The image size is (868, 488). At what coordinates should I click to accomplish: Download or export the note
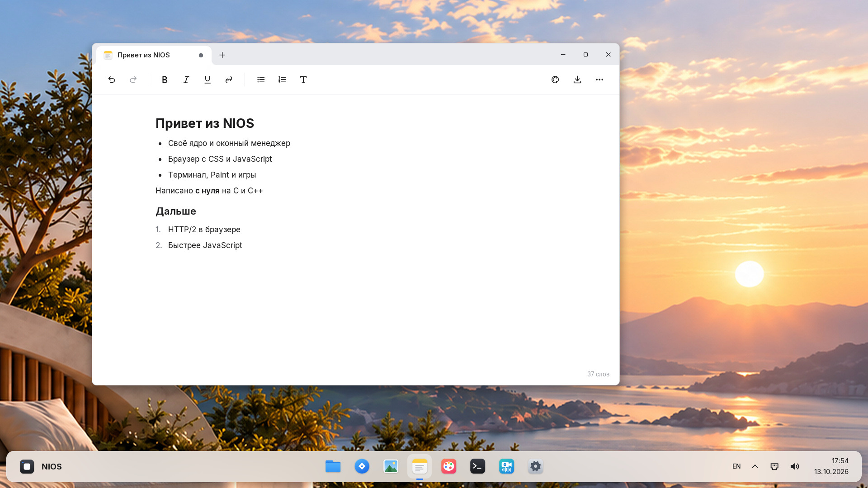[x=577, y=80]
